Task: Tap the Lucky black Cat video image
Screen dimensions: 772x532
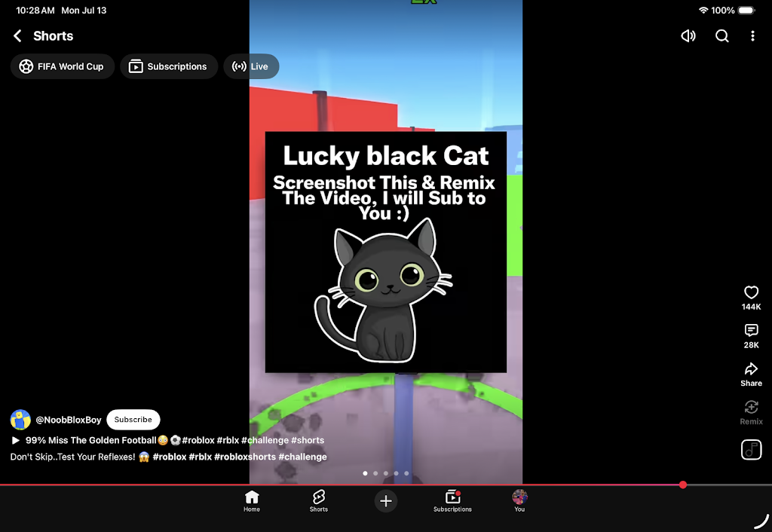Action: click(385, 252)
